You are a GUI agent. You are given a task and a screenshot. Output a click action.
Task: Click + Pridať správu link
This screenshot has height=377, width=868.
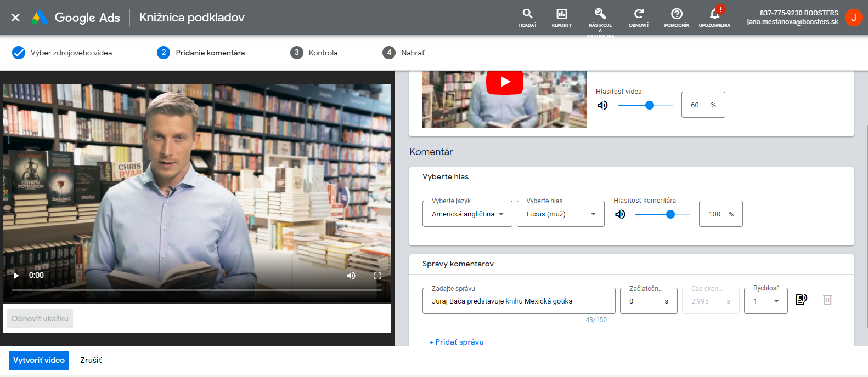coord(456,342)
